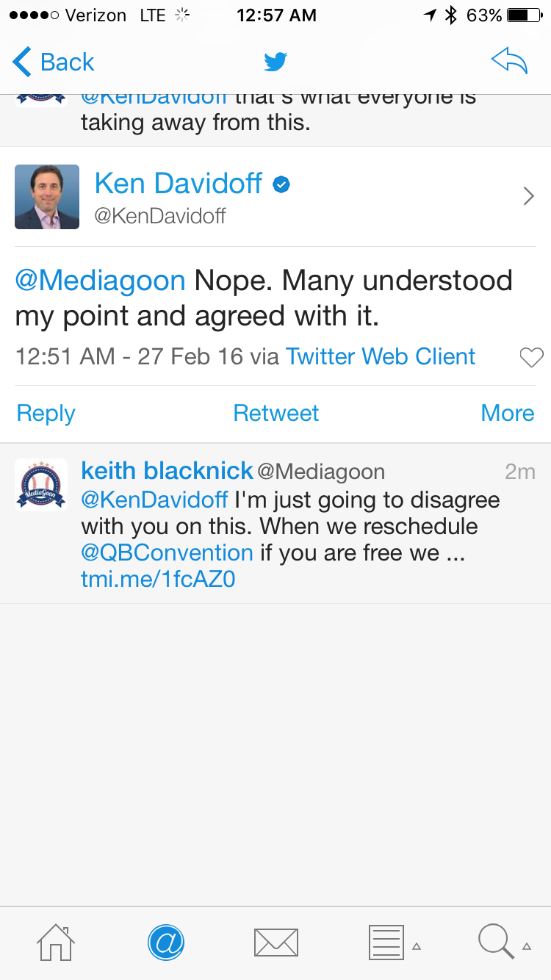Open Ken Davidoff's profile photo
The height and width of the screenshot is (980, 551).
pos(47,197)
